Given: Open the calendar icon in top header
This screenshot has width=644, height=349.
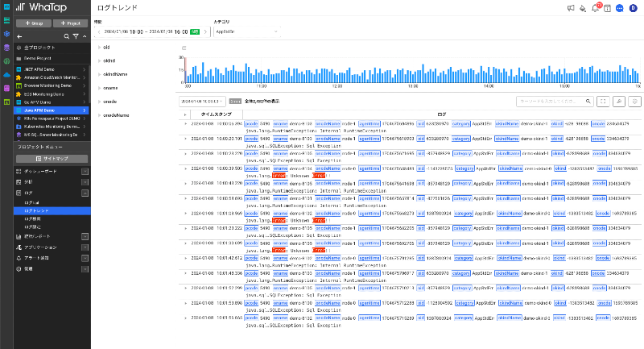Looking at the screenshot, I should coord(607,8).
